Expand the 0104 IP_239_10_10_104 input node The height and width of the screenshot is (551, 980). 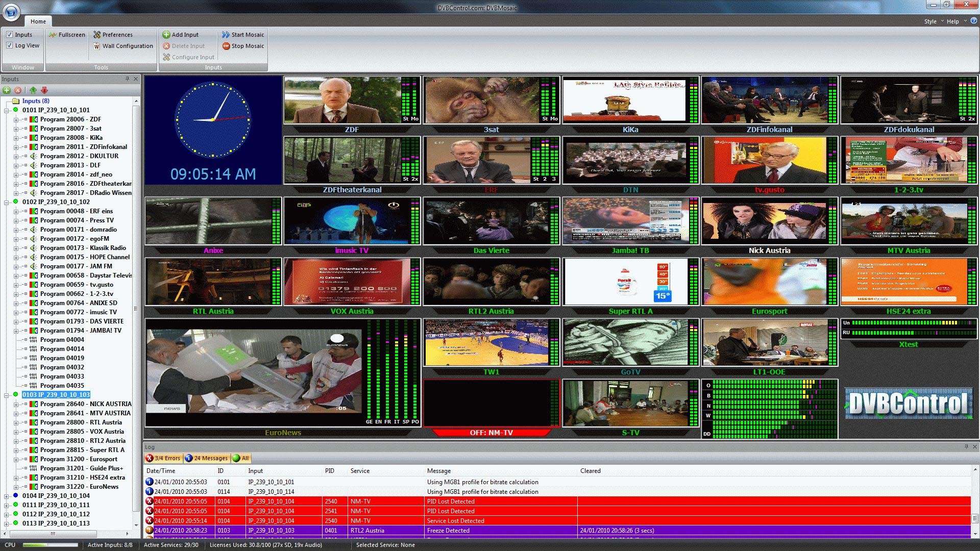7,496
